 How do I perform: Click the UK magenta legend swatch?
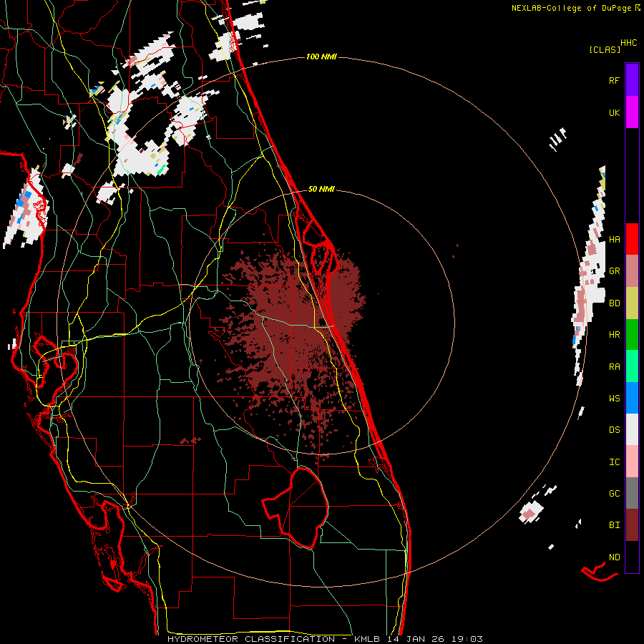[632, 112]
